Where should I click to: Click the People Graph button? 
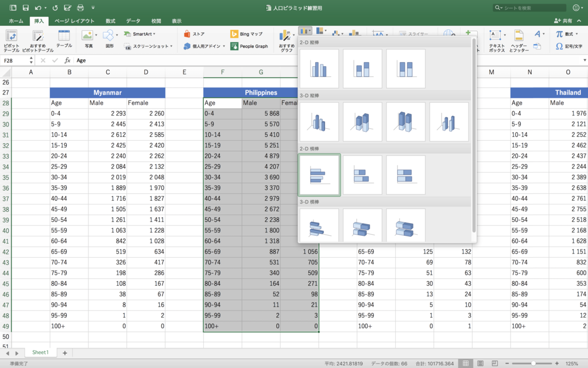(x=249, y=46)
